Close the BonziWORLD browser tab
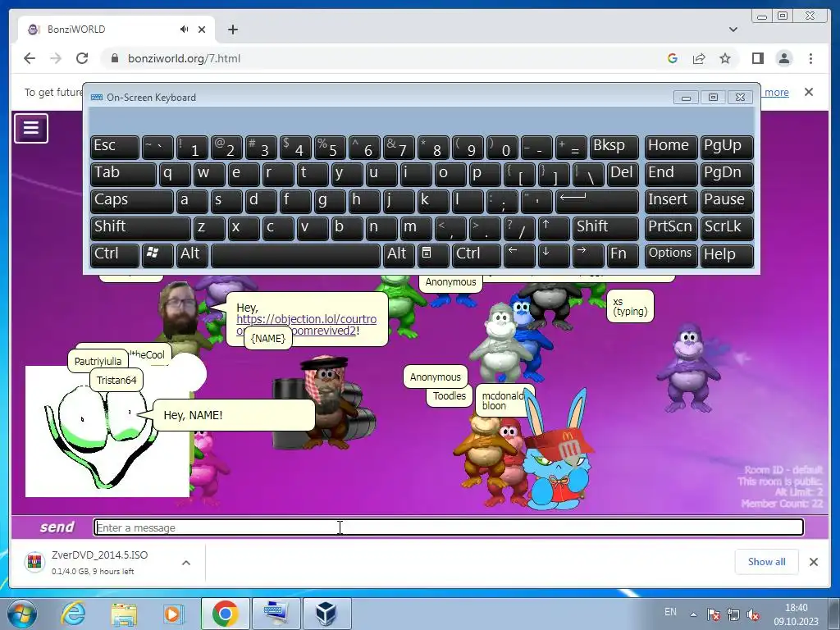The width and height of the screenshot is (840, 630). (202, 30)
